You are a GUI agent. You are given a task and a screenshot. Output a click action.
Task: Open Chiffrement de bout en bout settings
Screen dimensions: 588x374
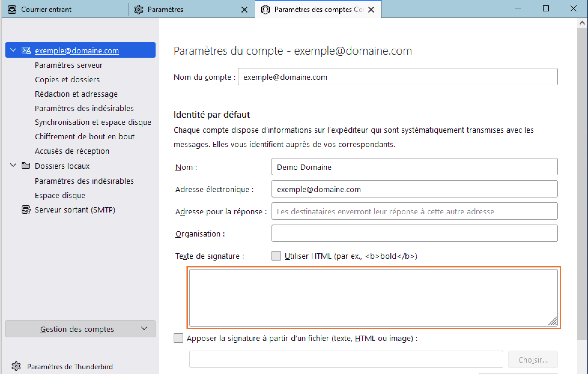point(85,137)
